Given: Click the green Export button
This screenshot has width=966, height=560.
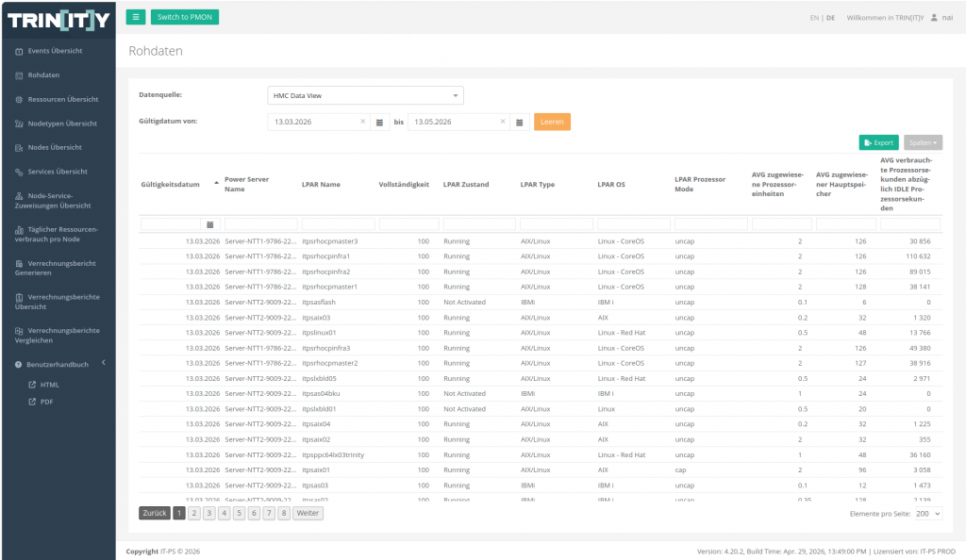Looking at the screenshot, I should point(878,142).
